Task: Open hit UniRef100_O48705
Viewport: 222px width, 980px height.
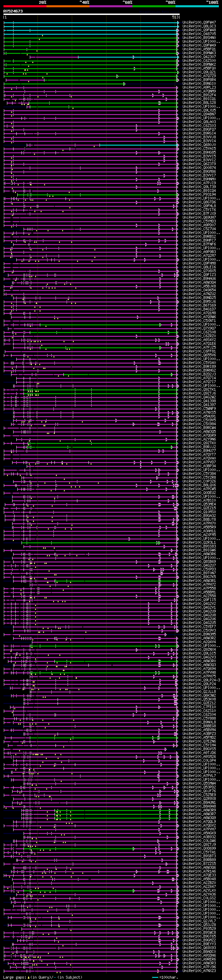Action: (199, 34)
